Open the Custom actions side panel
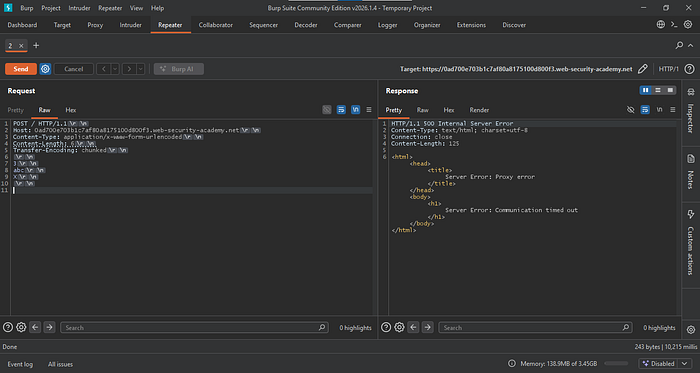 click(x=691, y=243)
